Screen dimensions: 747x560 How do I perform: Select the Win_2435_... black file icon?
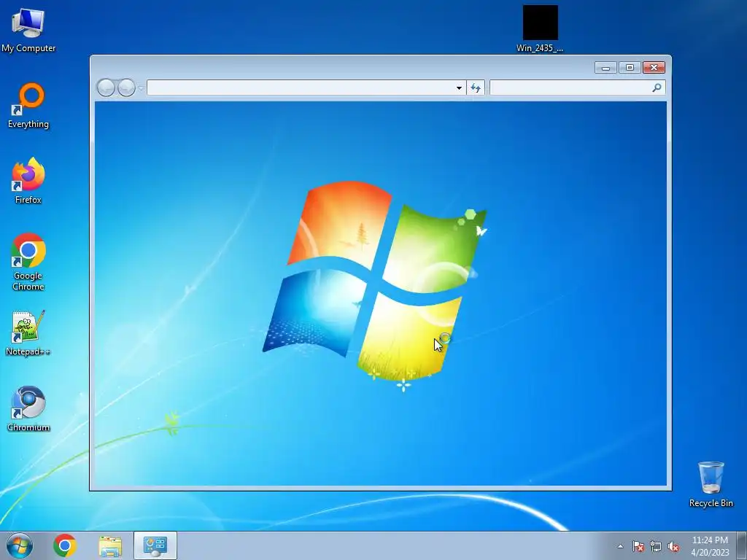click(540, 28)
